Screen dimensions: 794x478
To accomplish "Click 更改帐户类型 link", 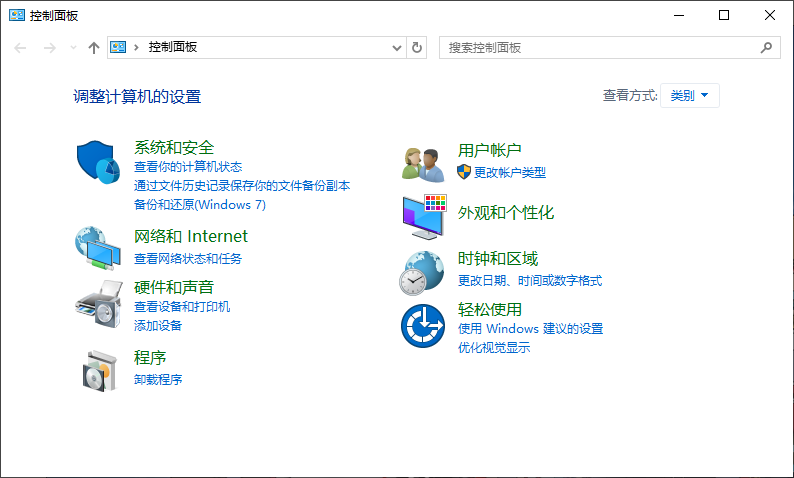I will [509, 173].
